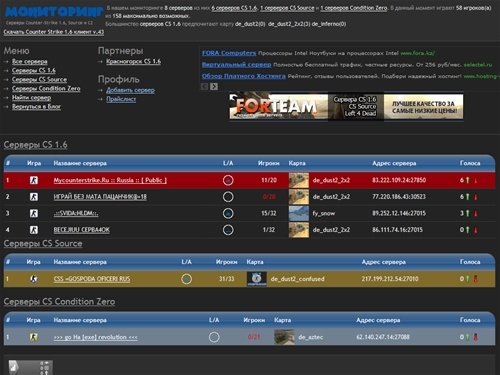Click the address 83.222.109.24:27850
The image size is (500, 375).
pos(399,180)
